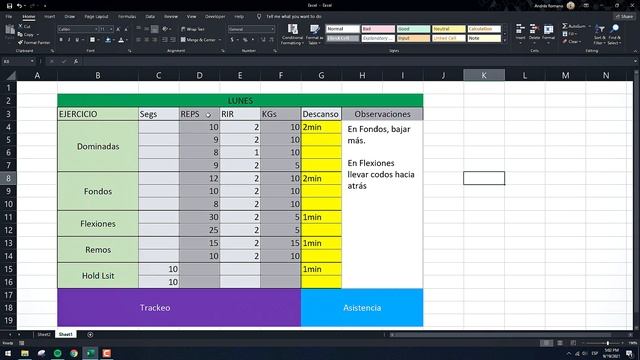Bottom-align cell contents

point(155,29)
